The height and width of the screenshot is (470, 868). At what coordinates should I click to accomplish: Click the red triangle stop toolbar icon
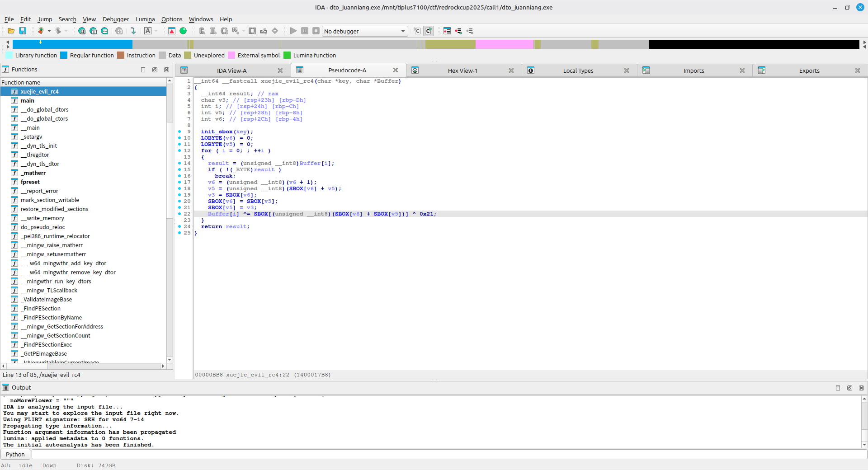tap(172, 31)
